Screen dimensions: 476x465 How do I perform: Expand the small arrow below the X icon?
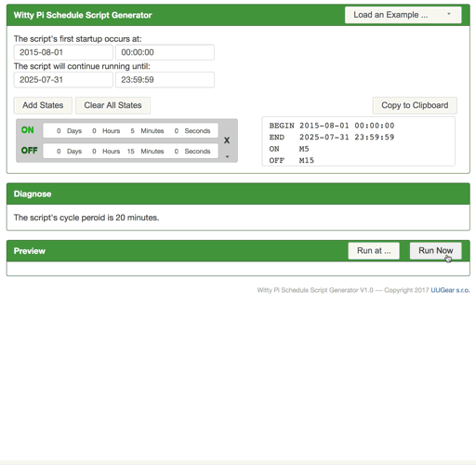click(x=227, y=156)
